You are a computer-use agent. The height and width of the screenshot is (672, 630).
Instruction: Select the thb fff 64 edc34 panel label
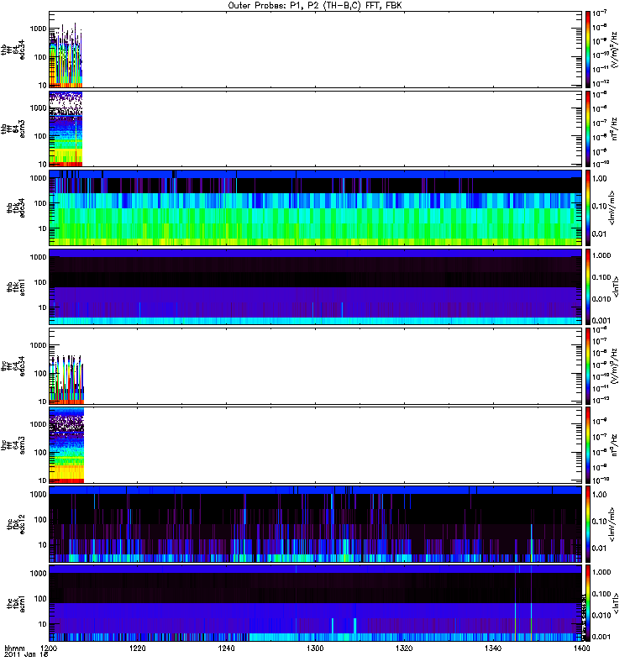coord(13,50)
